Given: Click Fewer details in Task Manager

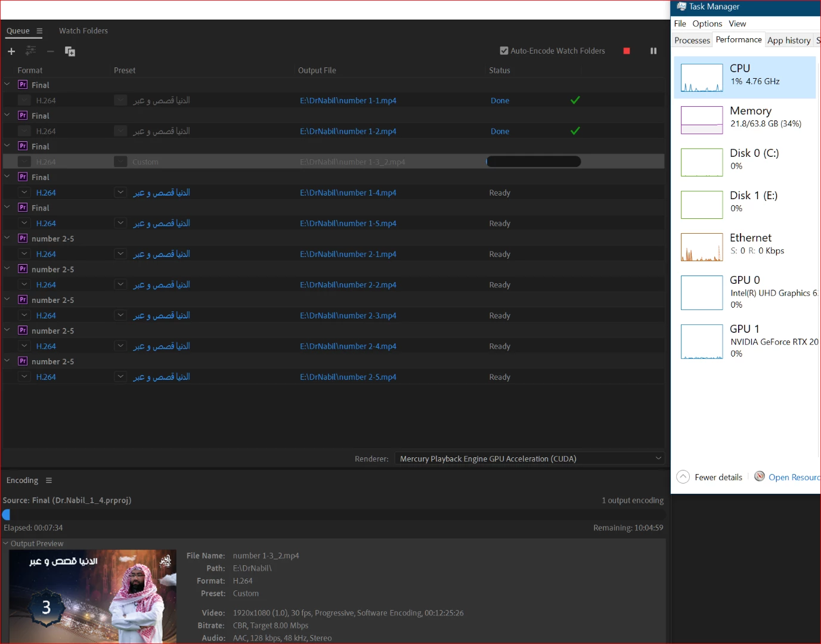Looking at the screenshot, I should pos(718,477).
